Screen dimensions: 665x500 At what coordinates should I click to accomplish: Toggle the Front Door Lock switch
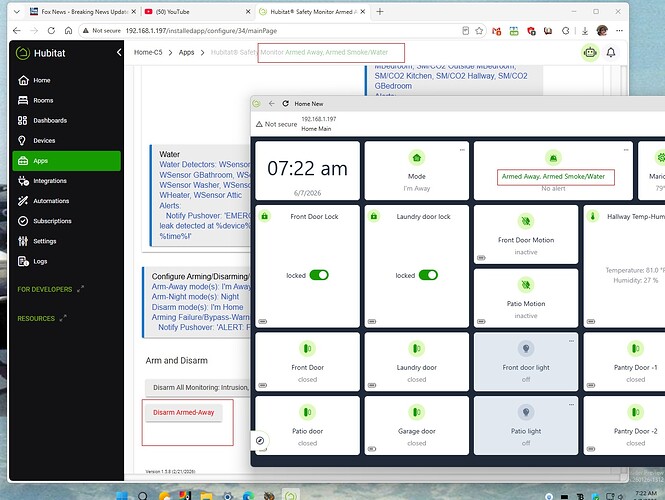pyautogui.click(x=319, y=275)
